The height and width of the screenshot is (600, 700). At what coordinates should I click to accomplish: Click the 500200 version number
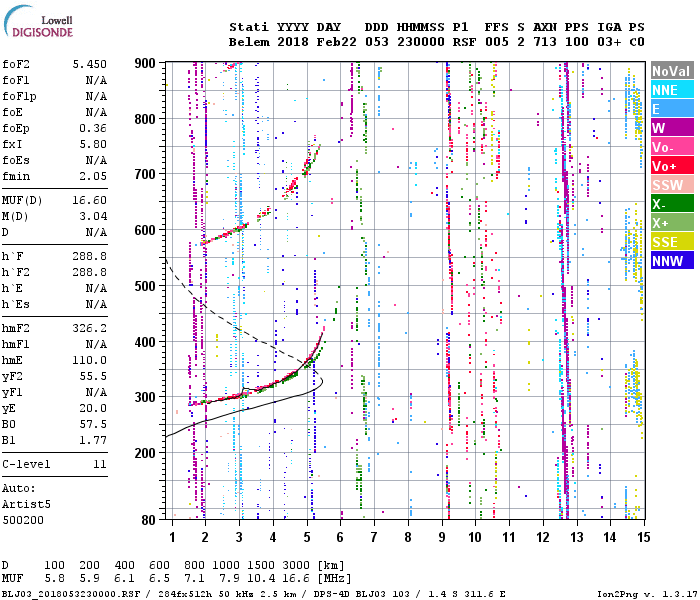tap(23, 520)
